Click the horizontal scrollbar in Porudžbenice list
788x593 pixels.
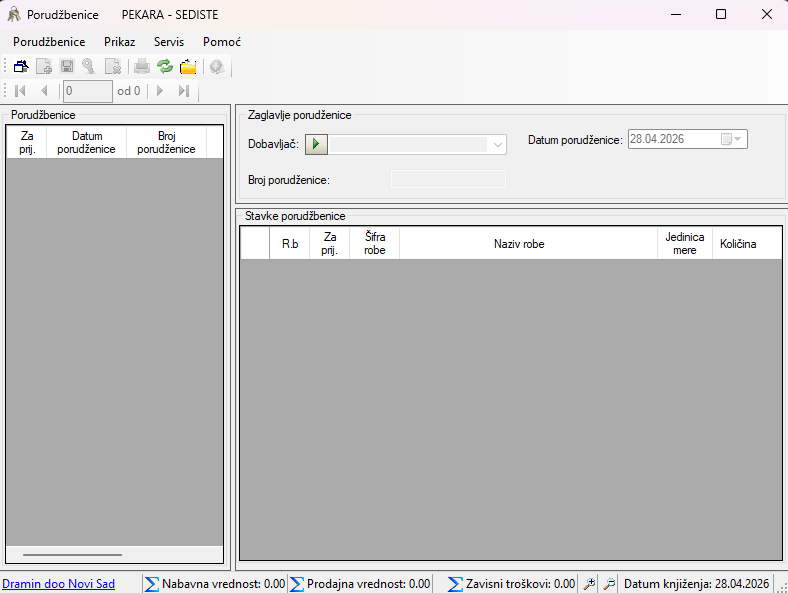click(x=72, y=555)
